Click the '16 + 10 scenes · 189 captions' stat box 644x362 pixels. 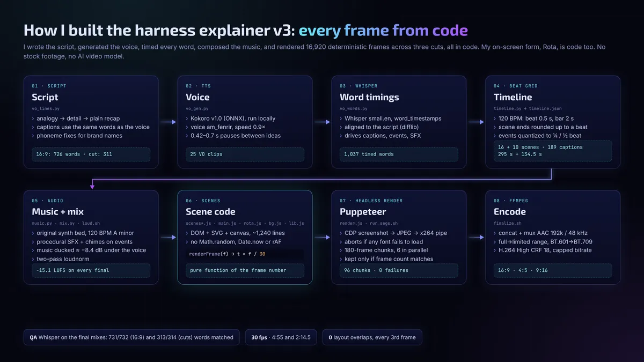tap(553, 151)
